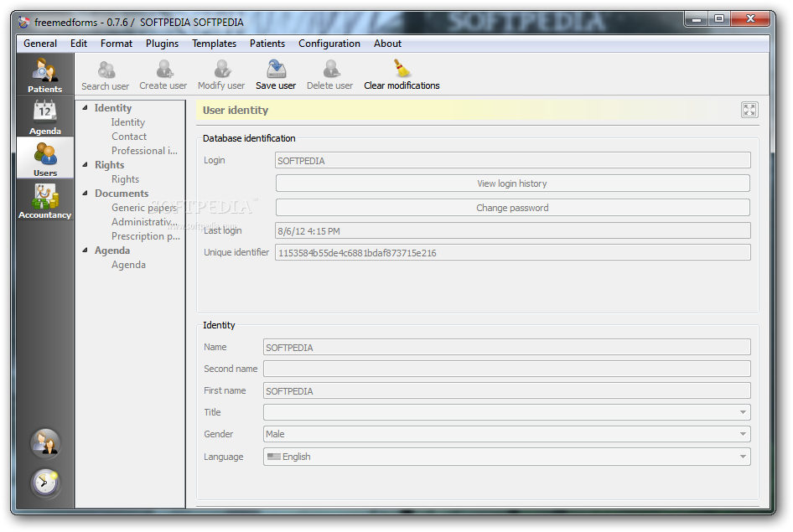
Task: Open the Accountancy mode
Action: click(x=45, y=200)
